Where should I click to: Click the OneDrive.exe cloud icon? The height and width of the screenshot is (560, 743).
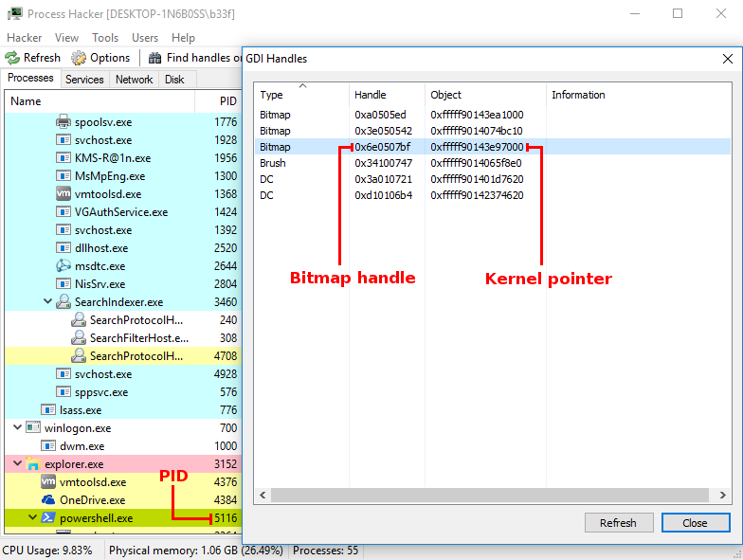(x=47, y=500)
